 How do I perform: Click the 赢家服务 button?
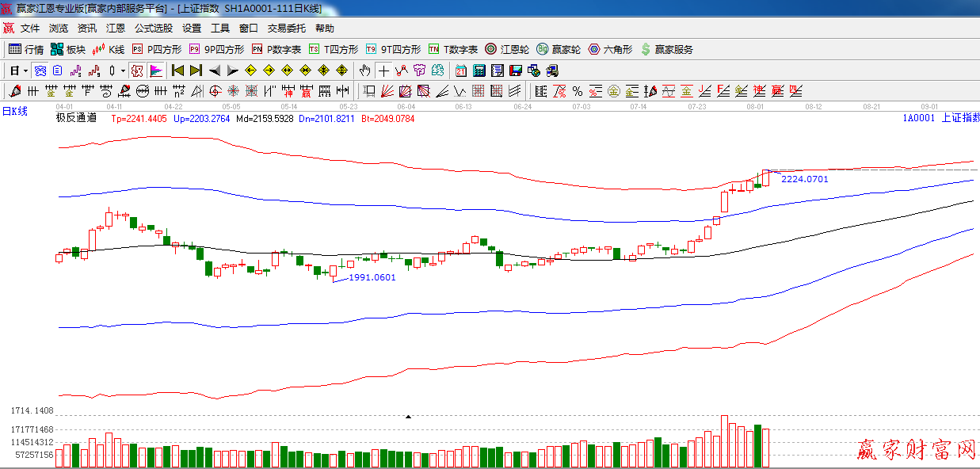(x=666, y=49)
